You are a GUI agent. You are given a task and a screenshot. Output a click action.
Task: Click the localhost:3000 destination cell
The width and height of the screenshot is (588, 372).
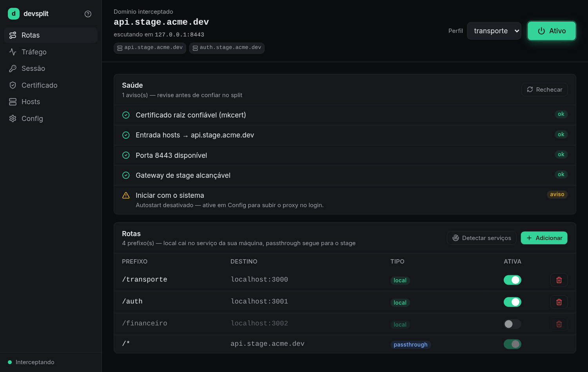pos(259,280)
